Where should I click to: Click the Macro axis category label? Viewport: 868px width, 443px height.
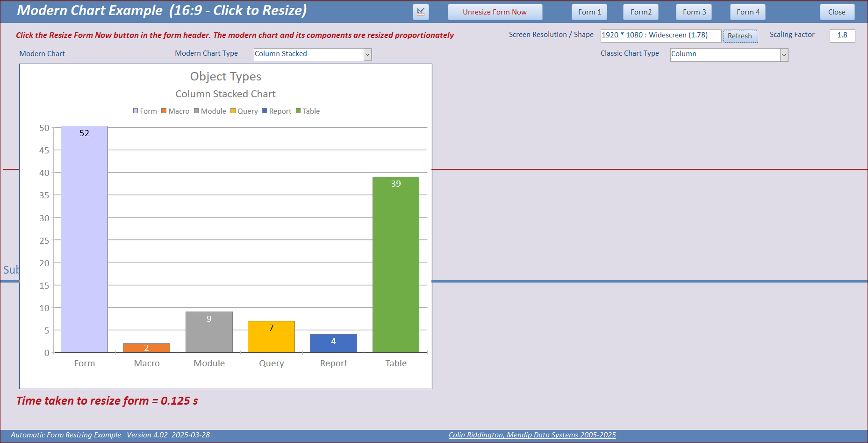(147, 363)
